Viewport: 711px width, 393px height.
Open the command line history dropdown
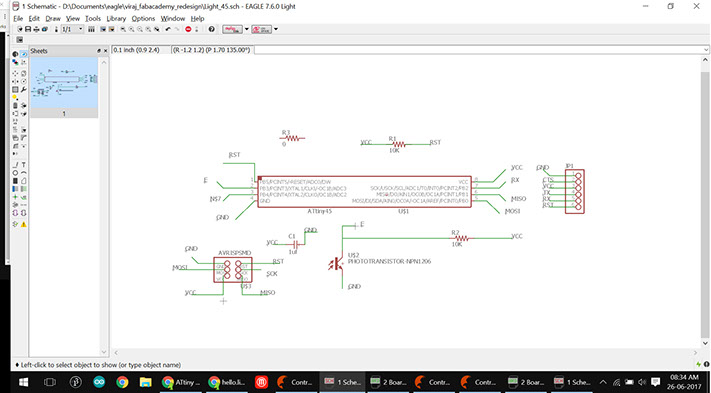tap(706, 50)
